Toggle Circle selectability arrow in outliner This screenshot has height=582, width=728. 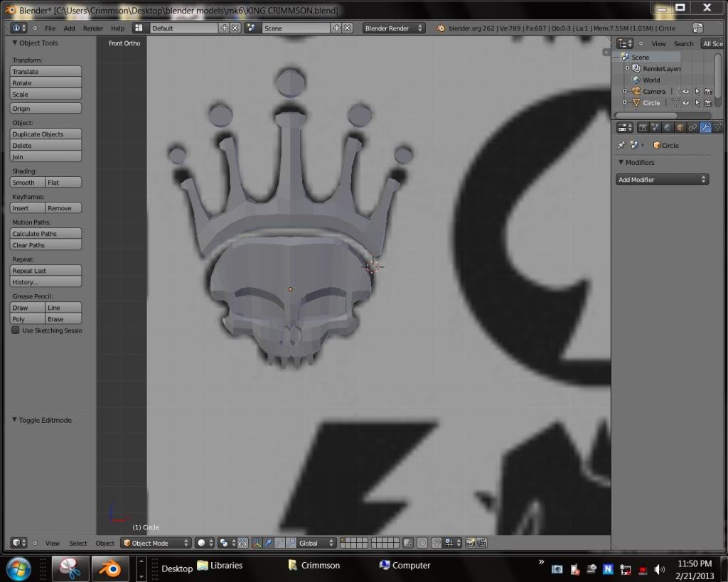pyautogui.click(x=697, y=103)
